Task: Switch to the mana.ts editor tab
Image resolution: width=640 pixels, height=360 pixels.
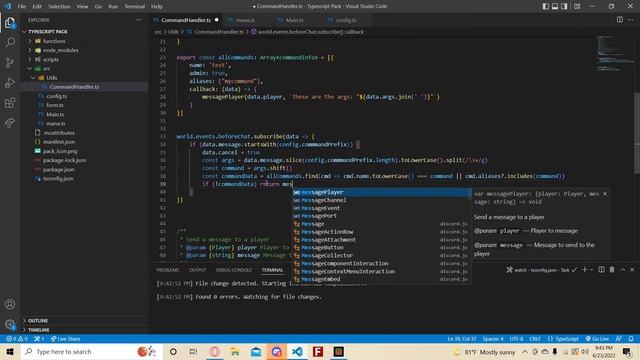Action: pyautogui.click(x=245, y=20)
